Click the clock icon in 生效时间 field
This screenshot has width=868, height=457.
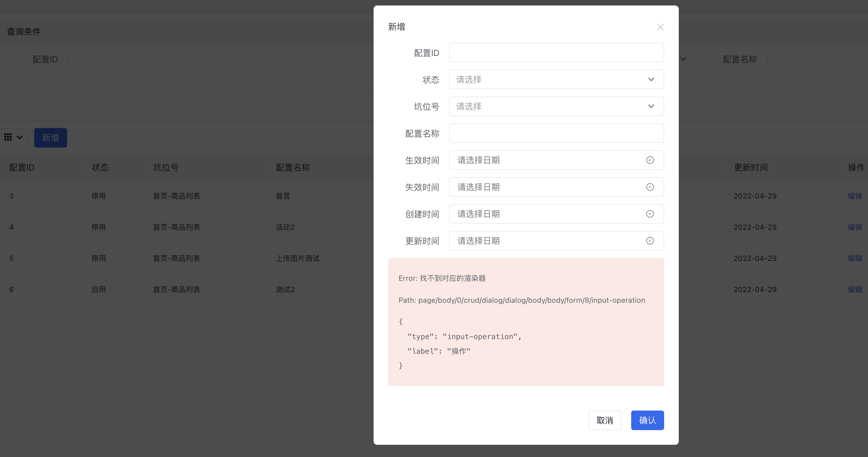pyautogui.click(x=650, y=160)
